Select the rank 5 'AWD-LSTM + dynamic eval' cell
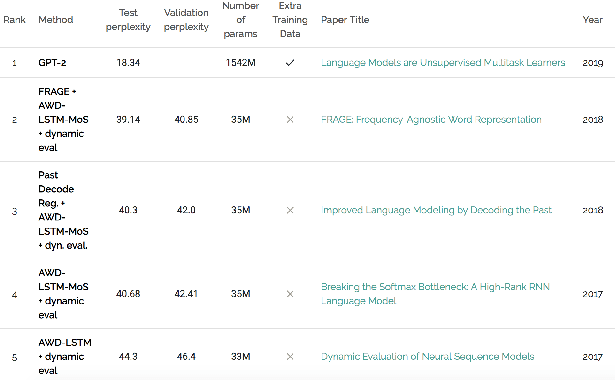The width and height of the screenshot is (616, 380). (x=65, y=357)
